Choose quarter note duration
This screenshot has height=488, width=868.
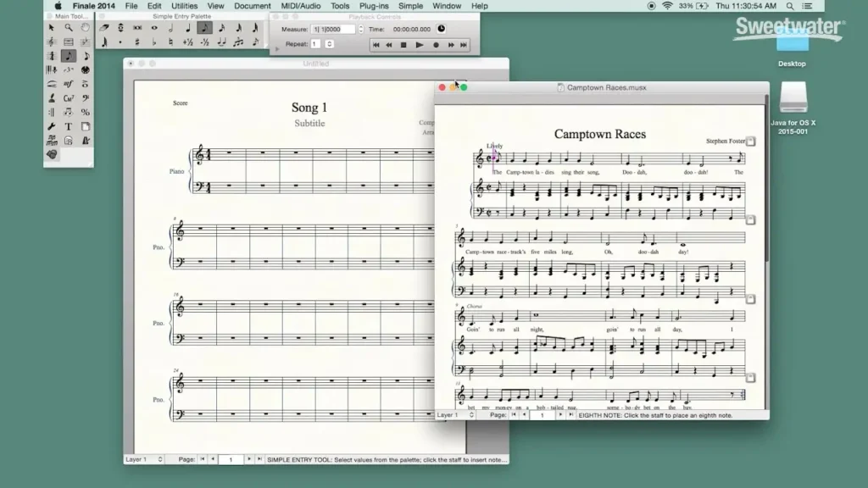(188, 28)
